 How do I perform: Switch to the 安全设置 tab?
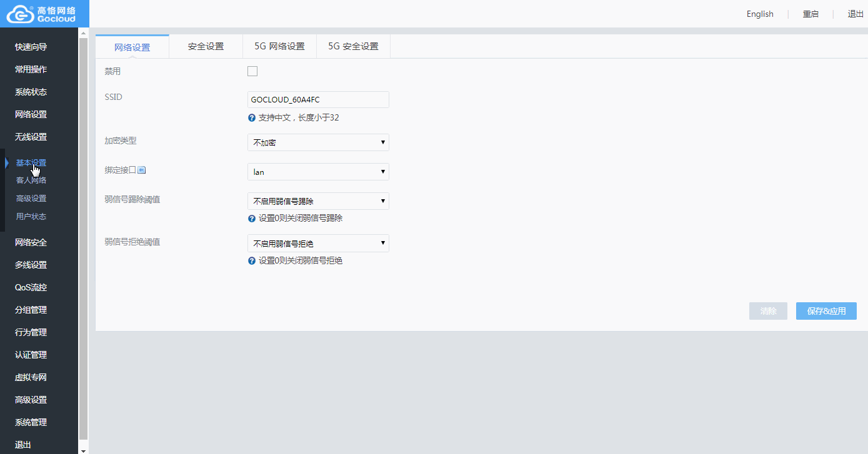206,46
